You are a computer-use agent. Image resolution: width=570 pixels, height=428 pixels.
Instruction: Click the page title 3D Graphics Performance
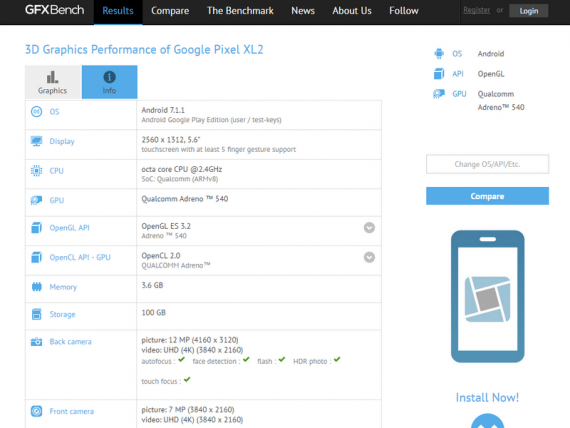pos(144,49)
